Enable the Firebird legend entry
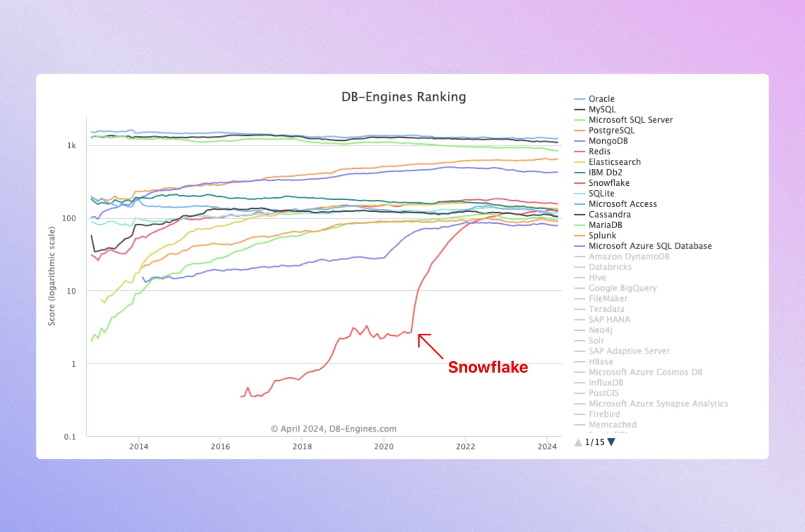The image size is (805, 532). (597, 414)
